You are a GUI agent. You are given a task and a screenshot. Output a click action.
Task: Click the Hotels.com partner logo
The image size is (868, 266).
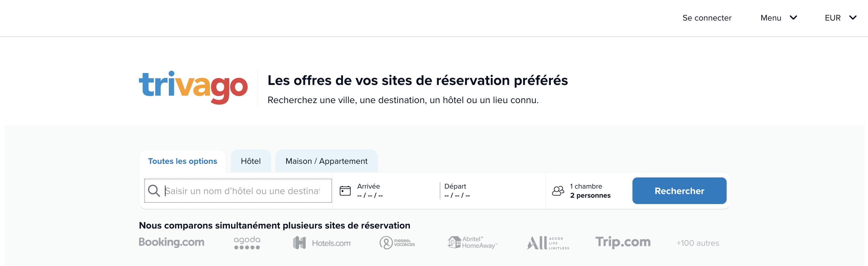pyautogui.click(x=322, y=243)
